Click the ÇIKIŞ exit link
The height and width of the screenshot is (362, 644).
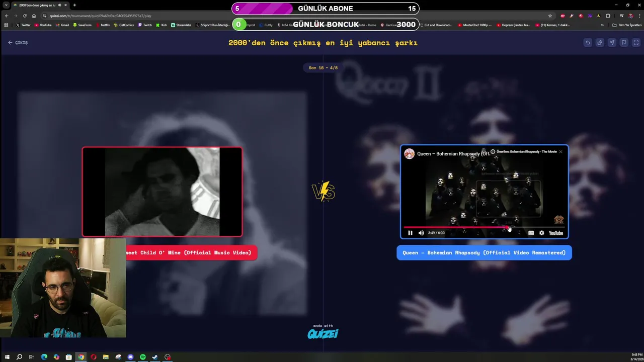point(18,43)
